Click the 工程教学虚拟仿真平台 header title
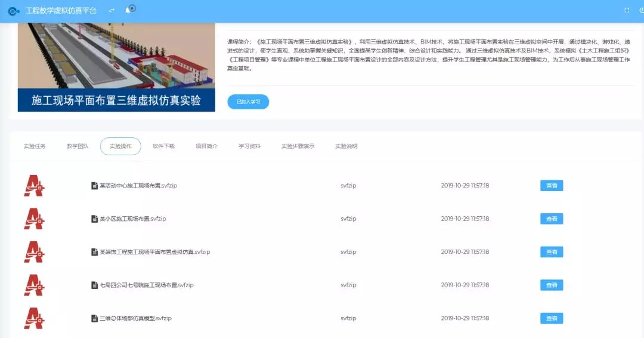The image size is (644, 338). tap(61, 11)
